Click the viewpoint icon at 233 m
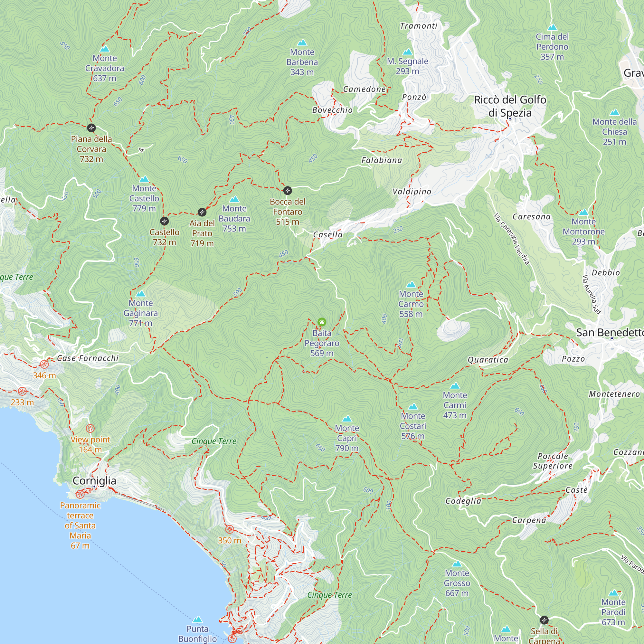This screenshot has width=644, height=644. (x=22, y=391)
